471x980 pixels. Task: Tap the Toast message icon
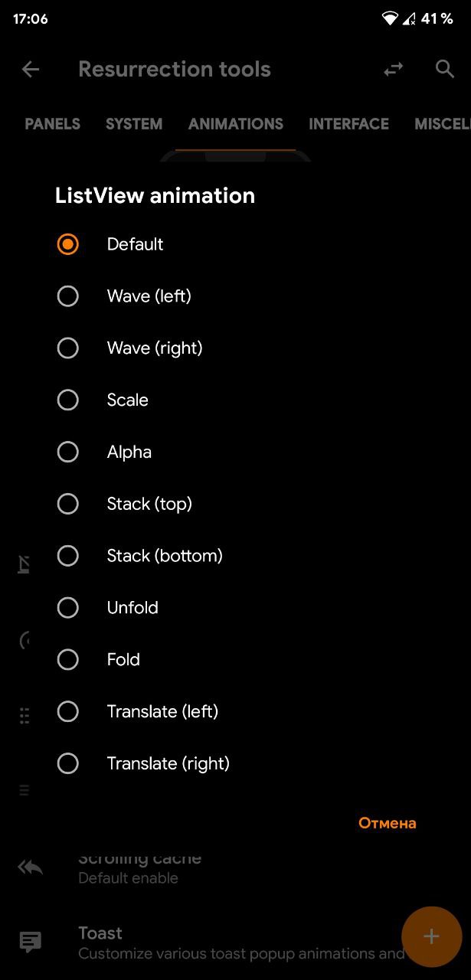[x=31, y=942]
